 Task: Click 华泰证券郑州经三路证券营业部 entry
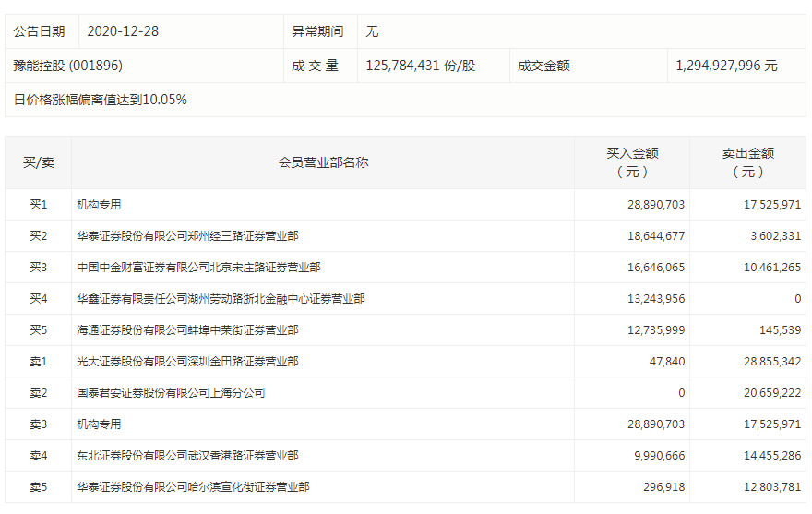(187, 236)
